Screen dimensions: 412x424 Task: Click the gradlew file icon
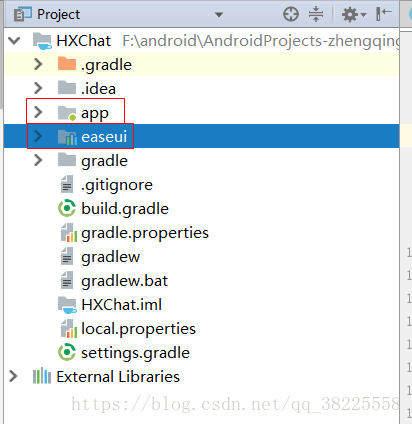click(x=67, y=256)
